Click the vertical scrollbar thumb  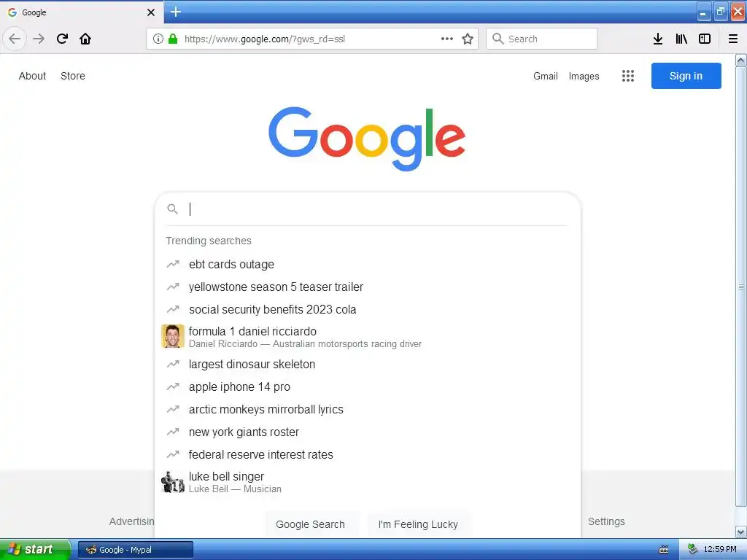(x=741, y=287)
